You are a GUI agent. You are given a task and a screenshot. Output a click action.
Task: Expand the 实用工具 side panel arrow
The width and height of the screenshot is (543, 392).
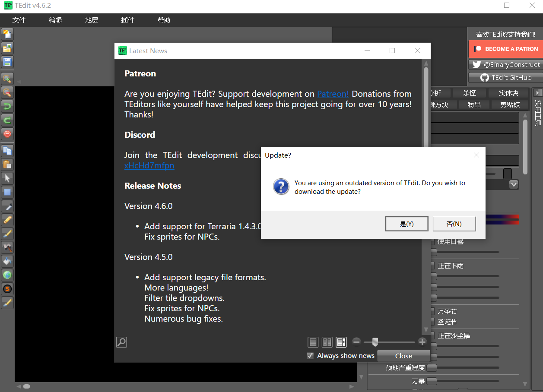pyautogui.click(x=537, y=93)
